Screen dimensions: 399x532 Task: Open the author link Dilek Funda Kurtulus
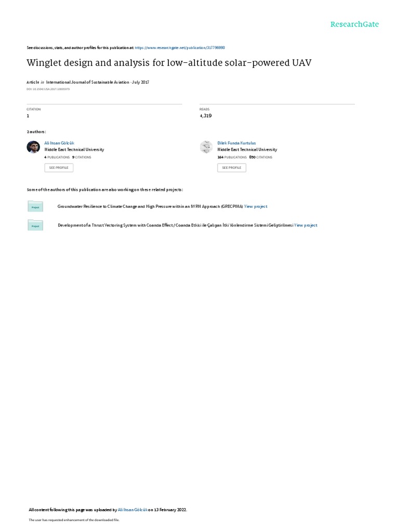click(x=236, y=143)
